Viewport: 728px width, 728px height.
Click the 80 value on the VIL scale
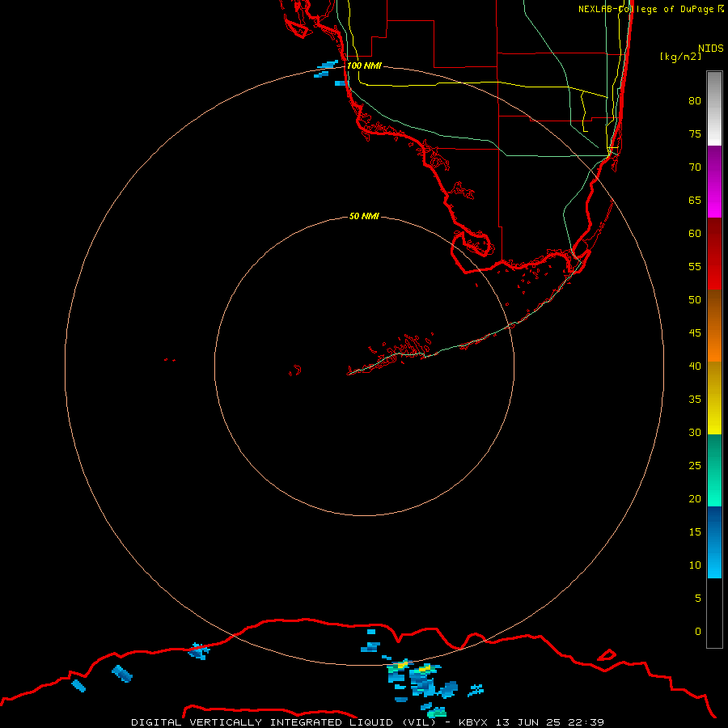click(695, 101)
